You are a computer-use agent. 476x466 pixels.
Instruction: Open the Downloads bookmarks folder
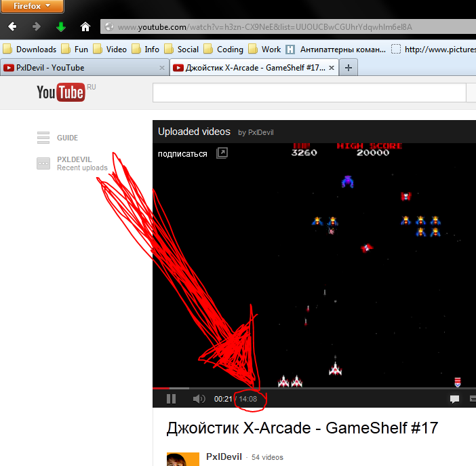click(x=29, y=50)
